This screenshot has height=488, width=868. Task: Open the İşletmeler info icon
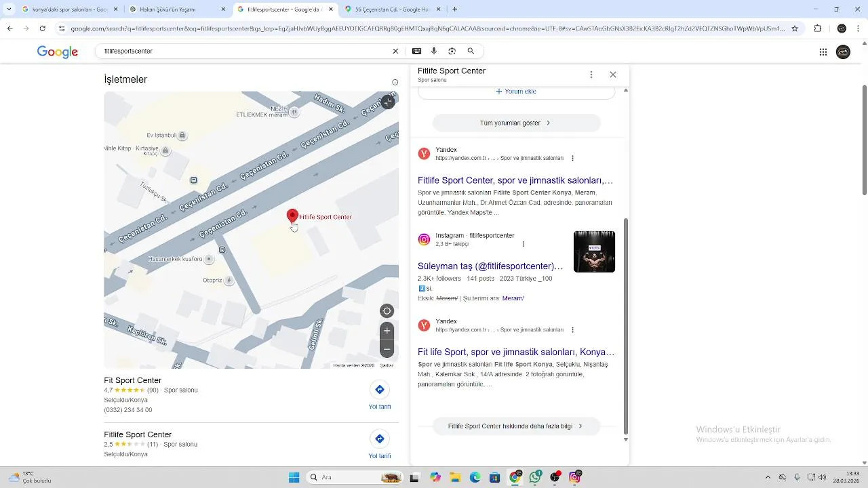(395, 83)
